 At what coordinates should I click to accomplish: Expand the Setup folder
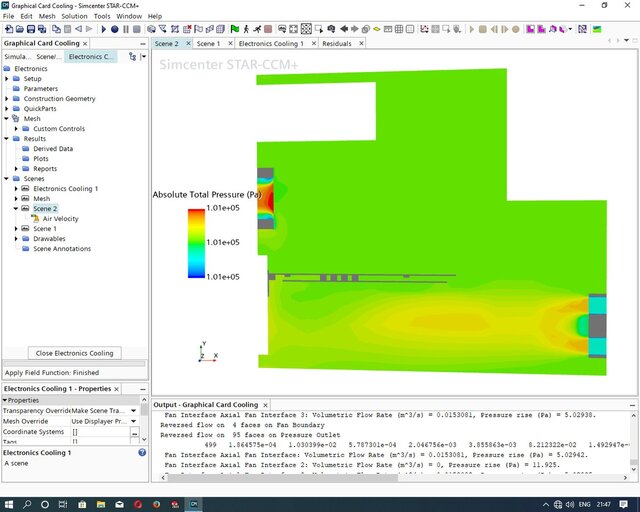pyautogui.click(x=7, y=78)
